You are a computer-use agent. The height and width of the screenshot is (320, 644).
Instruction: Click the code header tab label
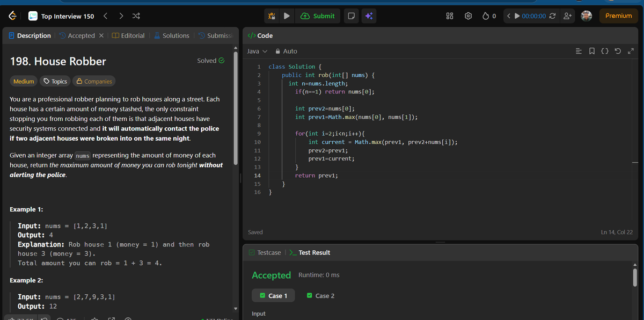pos(260,35)
